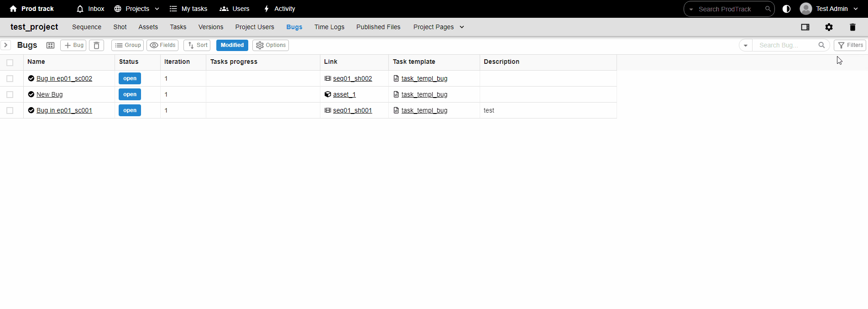
Task: Toggle the side panel layout icon
Action: 805,27
